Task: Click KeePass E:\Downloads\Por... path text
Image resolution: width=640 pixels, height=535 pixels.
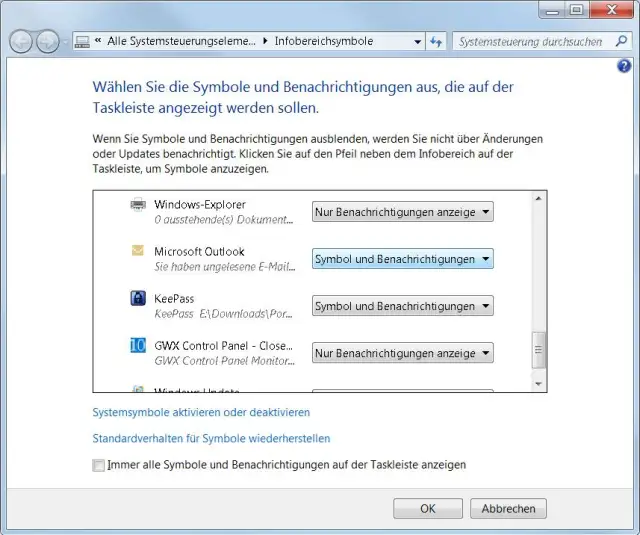Action: tap(223, 314)
